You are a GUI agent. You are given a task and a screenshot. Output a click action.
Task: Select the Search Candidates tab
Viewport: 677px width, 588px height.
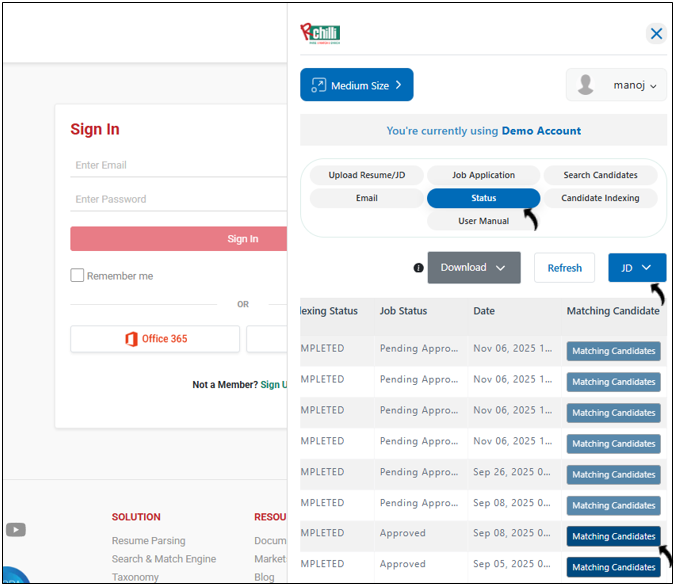600,175
